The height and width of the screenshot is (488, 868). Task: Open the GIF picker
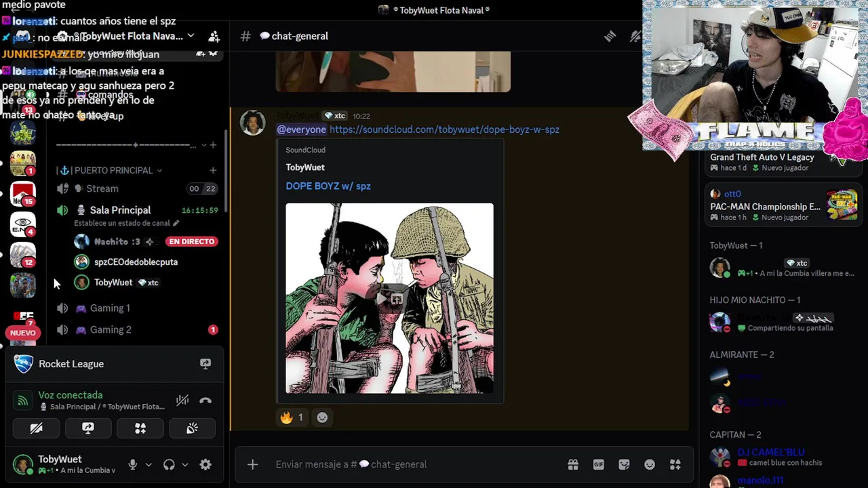(x=599, y=464)
